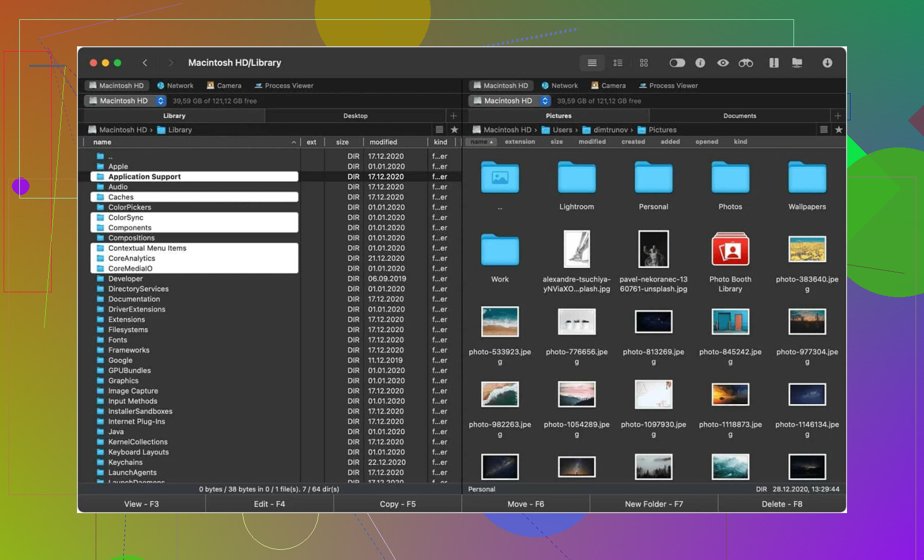This screenshot has height=560, width=924.
Task: Toggle Quick Look with the eye icon
Action: [x=723, y=63]
